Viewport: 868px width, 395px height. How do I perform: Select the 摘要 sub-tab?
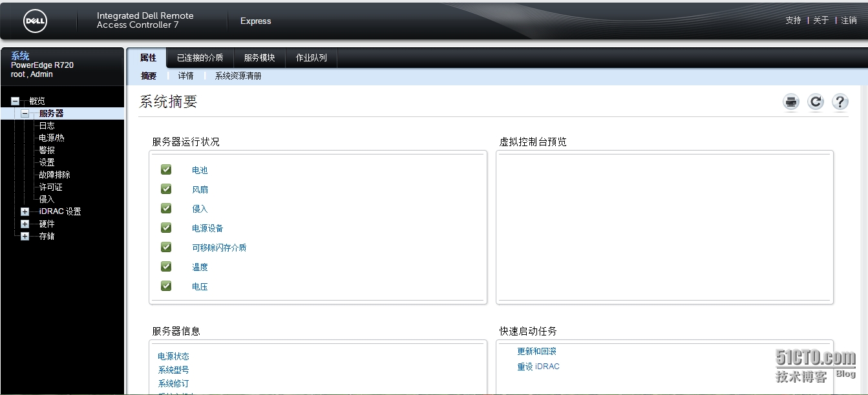click(x=149, y=76)
